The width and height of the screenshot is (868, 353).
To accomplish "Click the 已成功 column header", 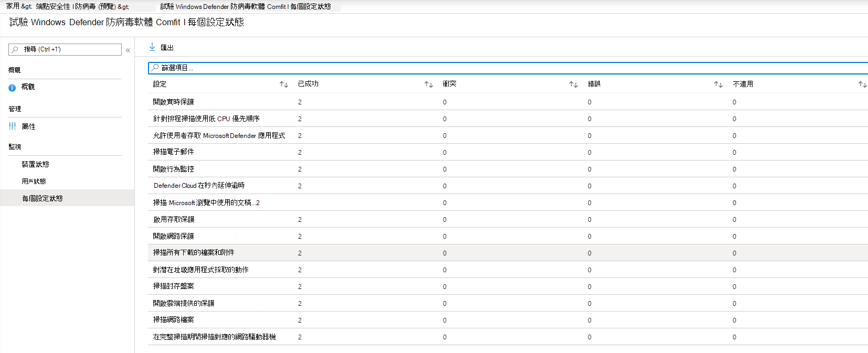I will click(308, 84).
